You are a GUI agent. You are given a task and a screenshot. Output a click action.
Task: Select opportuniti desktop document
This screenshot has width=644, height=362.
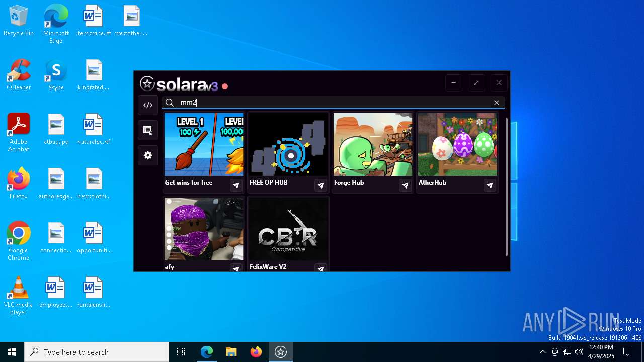coord(94,238)
